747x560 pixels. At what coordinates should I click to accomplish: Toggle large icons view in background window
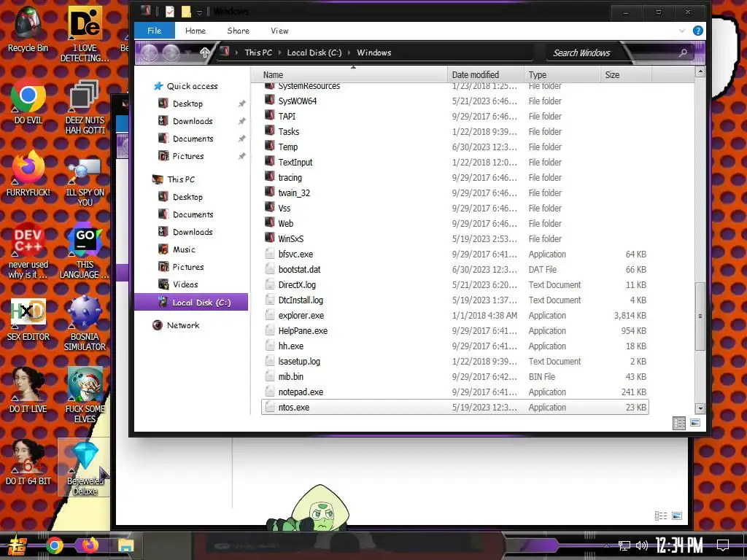[677, 516]
